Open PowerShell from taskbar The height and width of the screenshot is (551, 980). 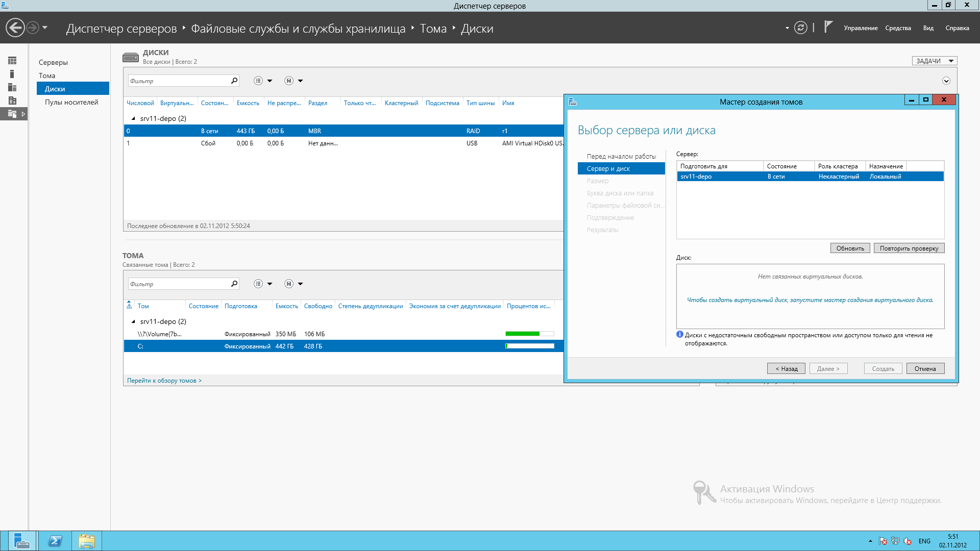tap(55, 541)
